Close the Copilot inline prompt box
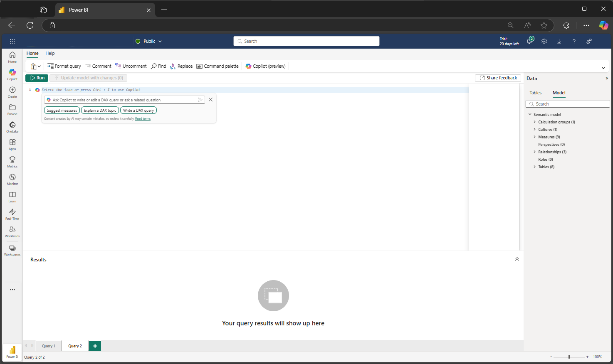Screen dimensions: 613x364 210,100
